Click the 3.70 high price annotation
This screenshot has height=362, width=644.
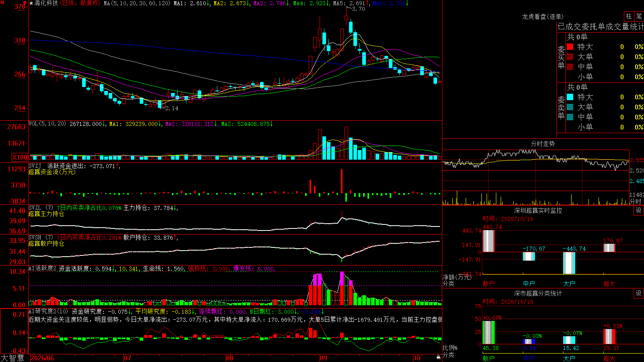click(358, 9)
